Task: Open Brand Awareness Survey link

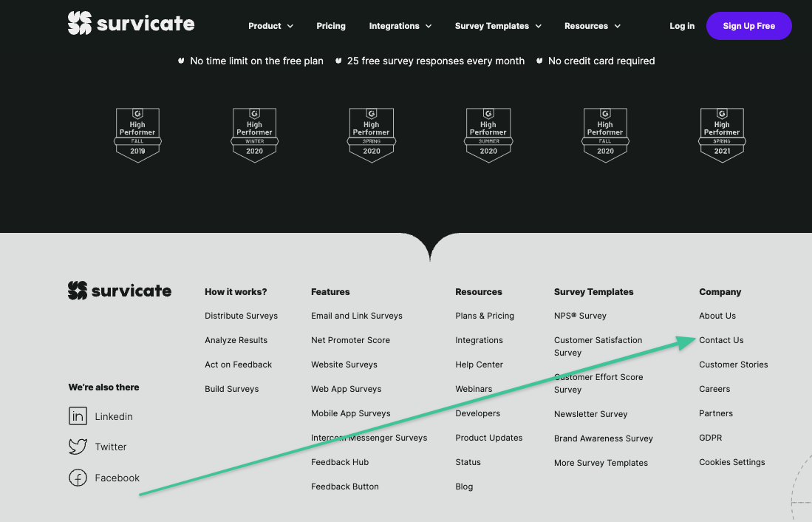Action: [x=604, y=438]
